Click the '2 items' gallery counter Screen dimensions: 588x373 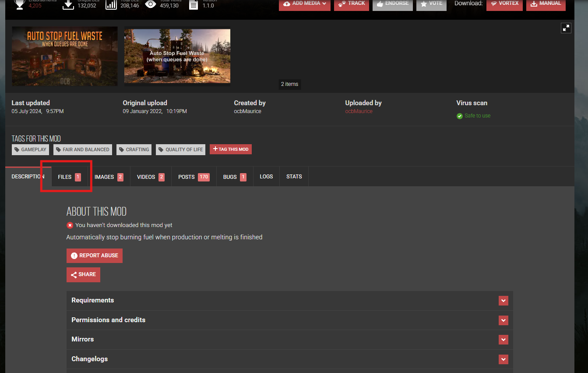pos(289,84)
